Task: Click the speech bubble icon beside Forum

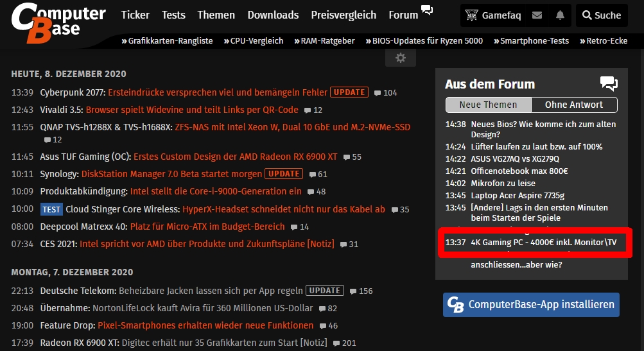Action: pos(427,10)
